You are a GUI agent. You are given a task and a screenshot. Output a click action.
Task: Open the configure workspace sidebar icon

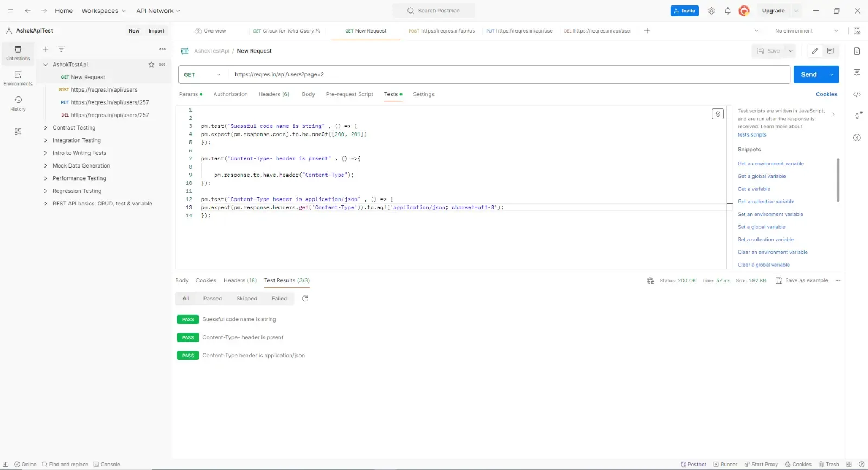(18, 132)
